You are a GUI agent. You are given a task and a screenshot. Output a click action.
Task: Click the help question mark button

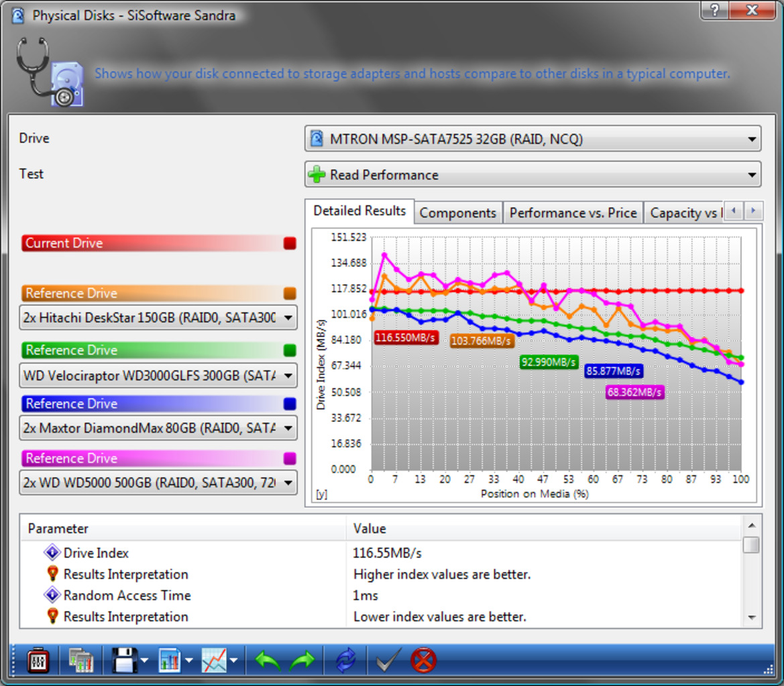714,9
